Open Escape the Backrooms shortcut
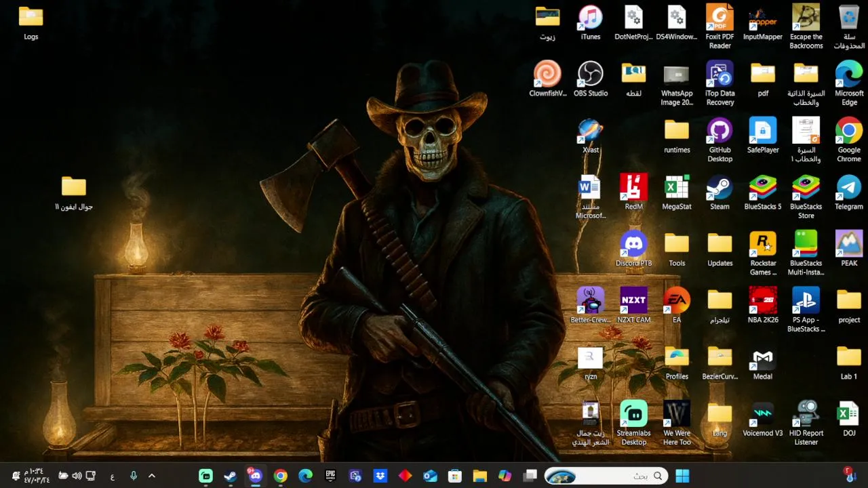This screenshot has width=868, height=488. (806, 27)
